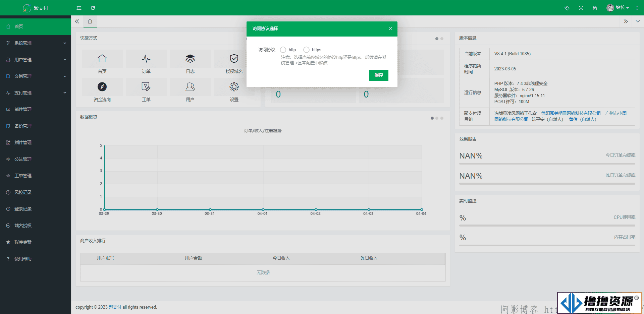Click the green 保存 button in dialog
This screenshot has width=644, height=314.
[x=379, y=75]
